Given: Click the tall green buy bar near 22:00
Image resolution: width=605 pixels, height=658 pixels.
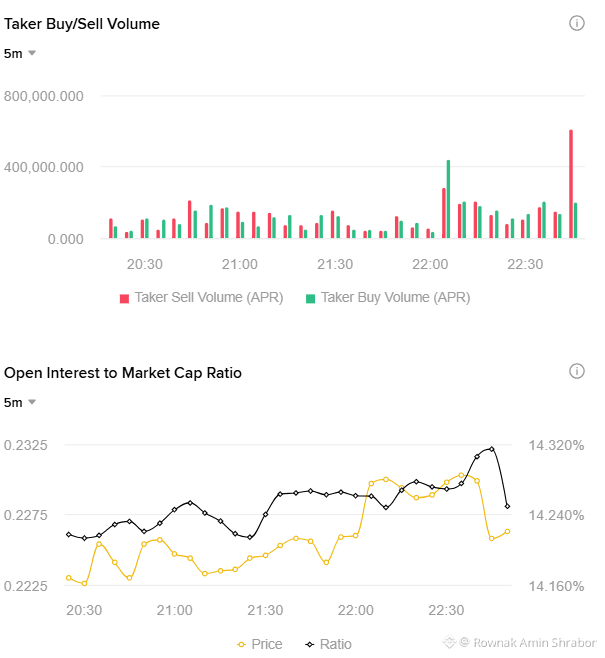Looking at the screenshot, I should (x=448, y=199).
